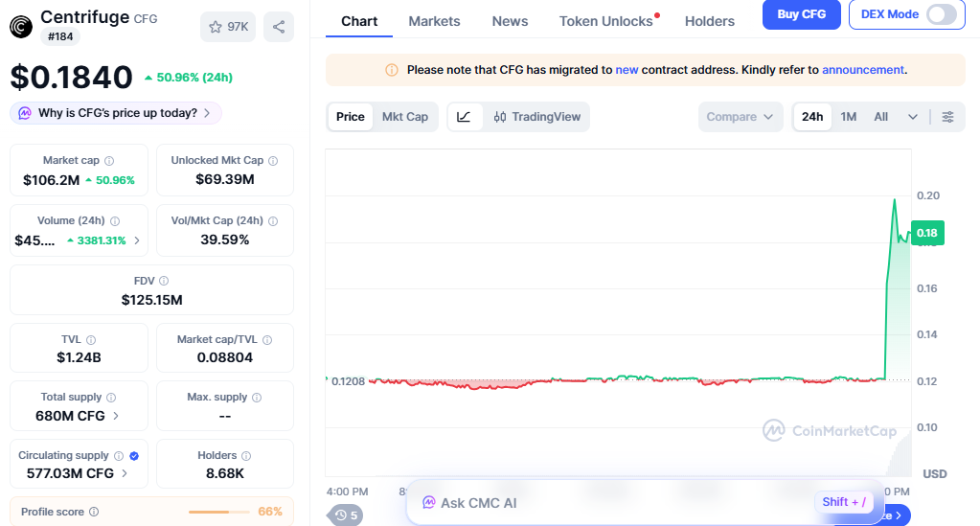Click the Vol/Mkt Cap (24h) info icon
Image resolution: width=980 pixels, height=526 pixels.
click(273, 220)
